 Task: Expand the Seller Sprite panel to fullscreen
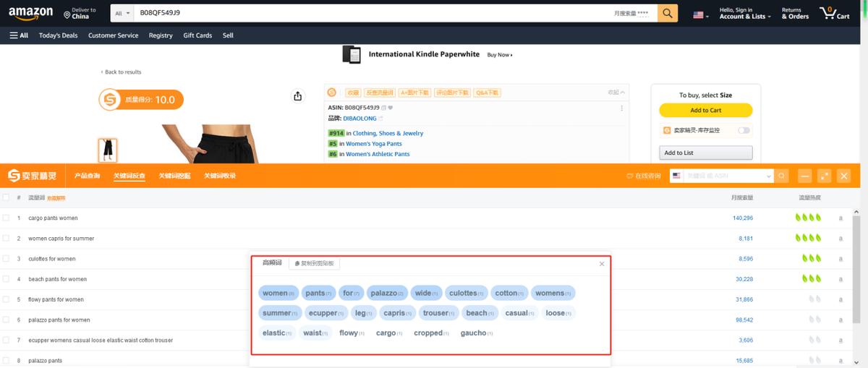(824, 176)
